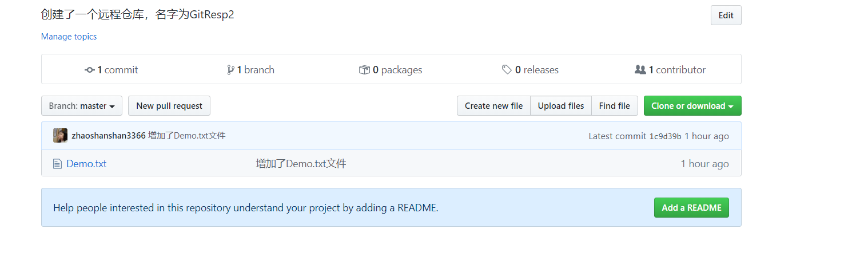Click the releases tag icon
The image size is (868, 272).
(507, 70)
